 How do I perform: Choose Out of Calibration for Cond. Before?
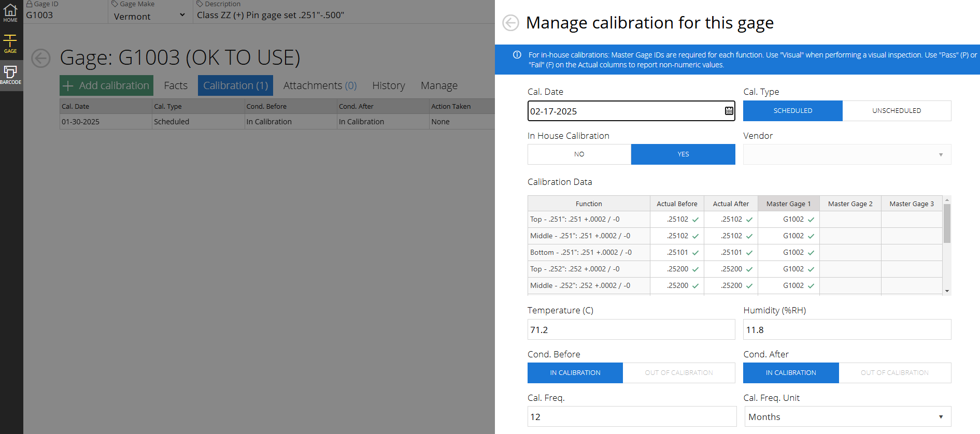678,373
